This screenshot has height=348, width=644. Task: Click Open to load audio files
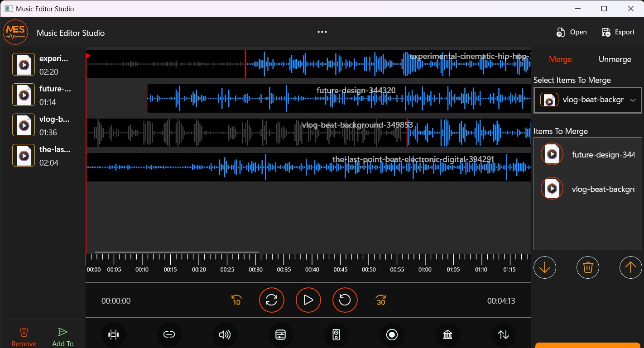tap(572, 32)
